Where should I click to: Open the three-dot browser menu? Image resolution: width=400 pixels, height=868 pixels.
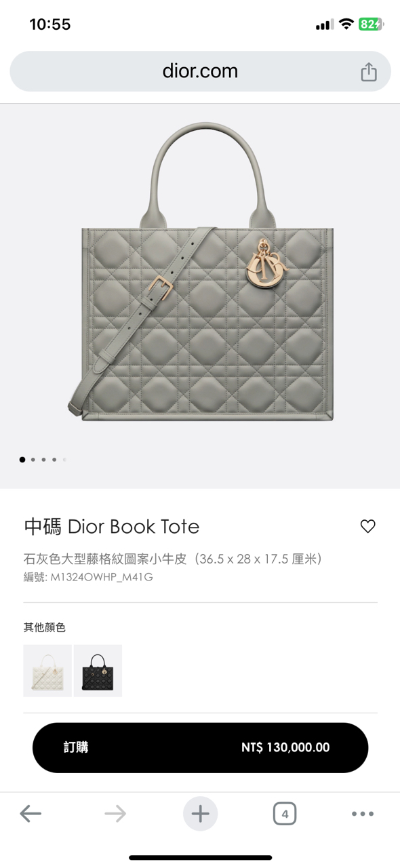(363, 814)
